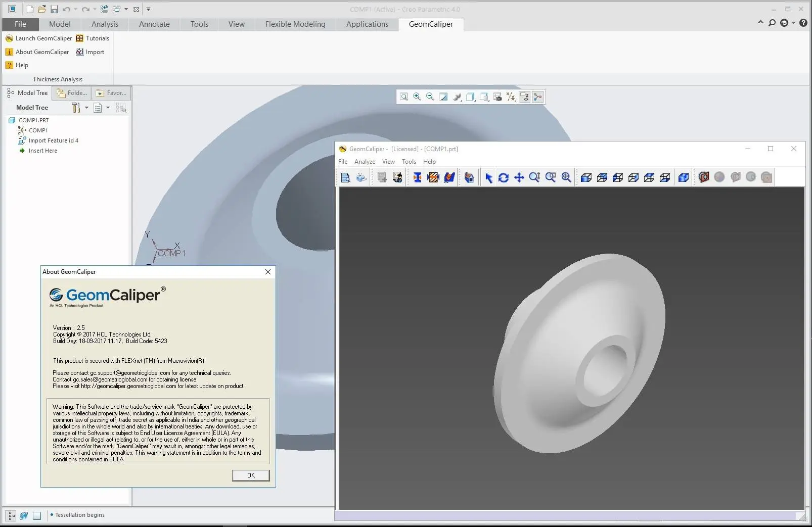Screen dimensions: 812x527
Task: Click the Repaint icon in the graphics toolbar
Action: [x=443, y=97]
